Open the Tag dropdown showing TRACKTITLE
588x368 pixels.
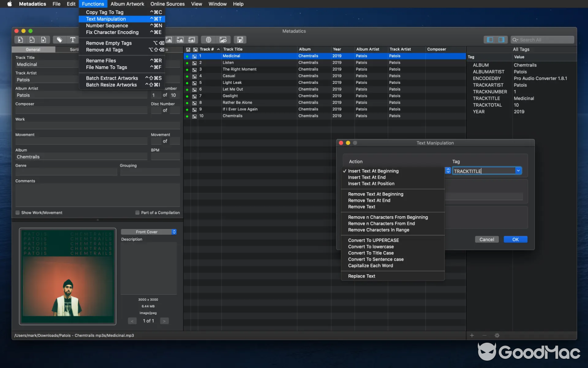518,171
